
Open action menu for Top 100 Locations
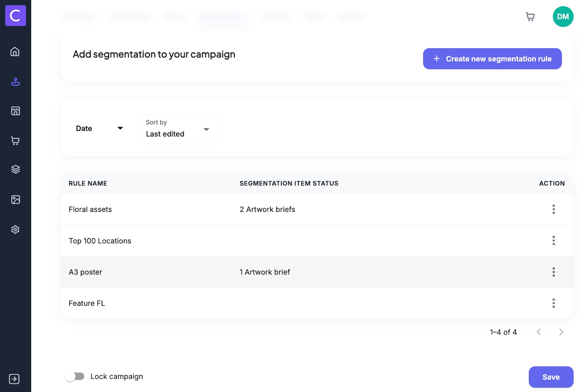click(553, 240)
